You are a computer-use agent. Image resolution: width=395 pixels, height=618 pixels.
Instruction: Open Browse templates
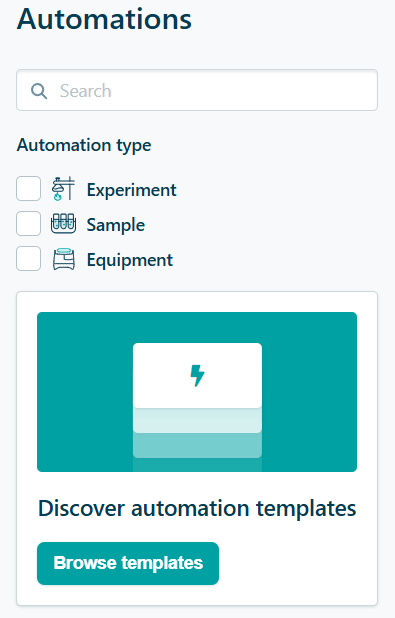128,563
